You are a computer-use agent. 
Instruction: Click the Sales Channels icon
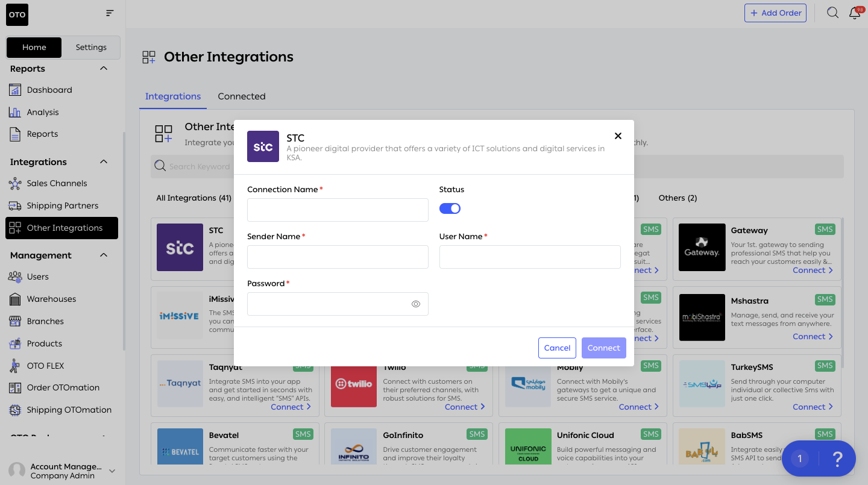(16, 183)
